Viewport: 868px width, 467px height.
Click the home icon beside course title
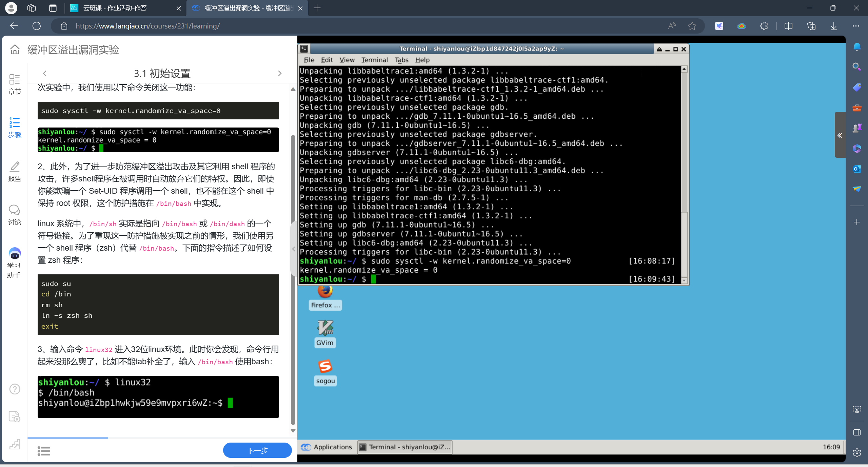pos(15,50)
